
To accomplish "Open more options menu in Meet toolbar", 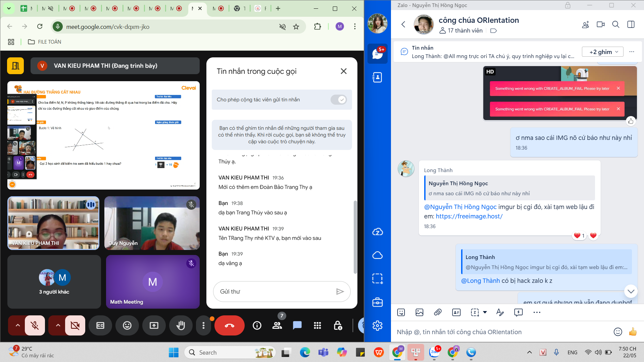I will tap(203, 325).
